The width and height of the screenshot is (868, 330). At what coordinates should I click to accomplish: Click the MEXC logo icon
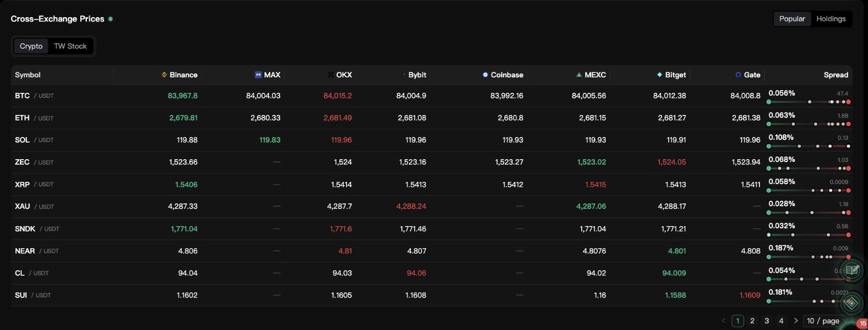pos(579,75)
